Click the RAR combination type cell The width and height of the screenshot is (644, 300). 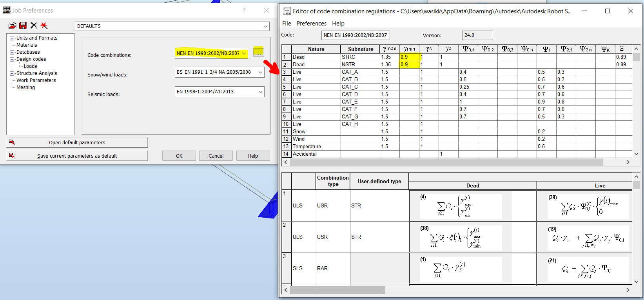[x=333, y=269]
